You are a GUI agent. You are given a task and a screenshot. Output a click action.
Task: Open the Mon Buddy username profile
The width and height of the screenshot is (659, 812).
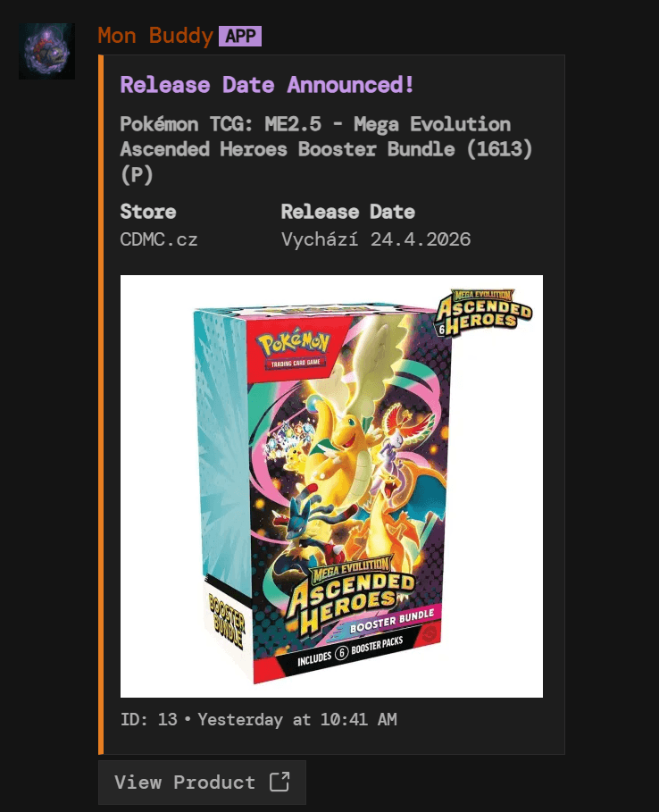tap(155, 37)
